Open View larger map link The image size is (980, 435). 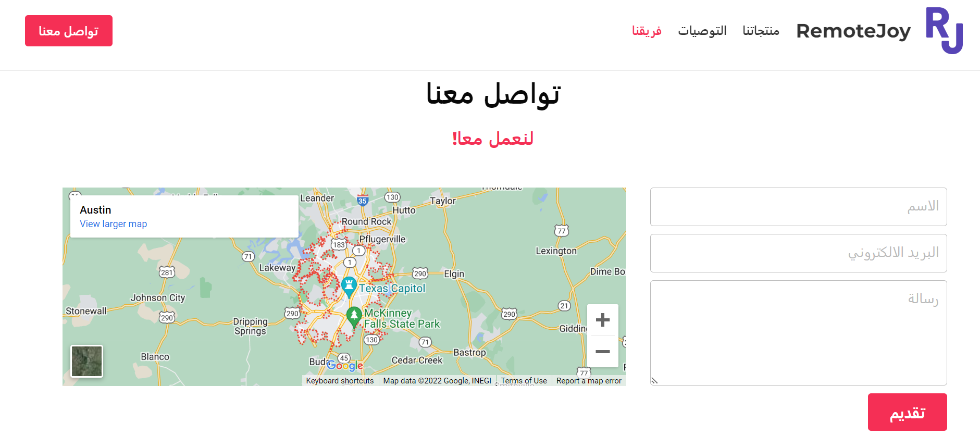pyautogui.click(x=113, y=224)
